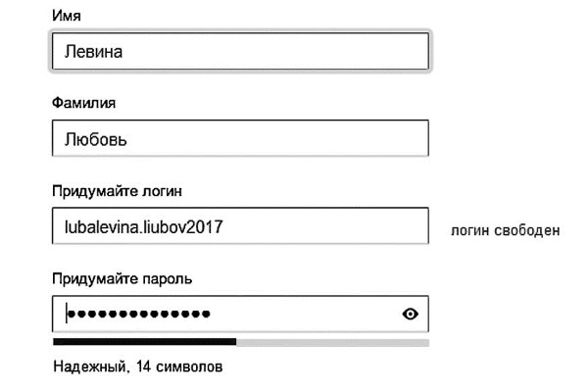Click the text caret at the password start
The width and height of the screenshot is (588, 392).
[x=66, y=314]
